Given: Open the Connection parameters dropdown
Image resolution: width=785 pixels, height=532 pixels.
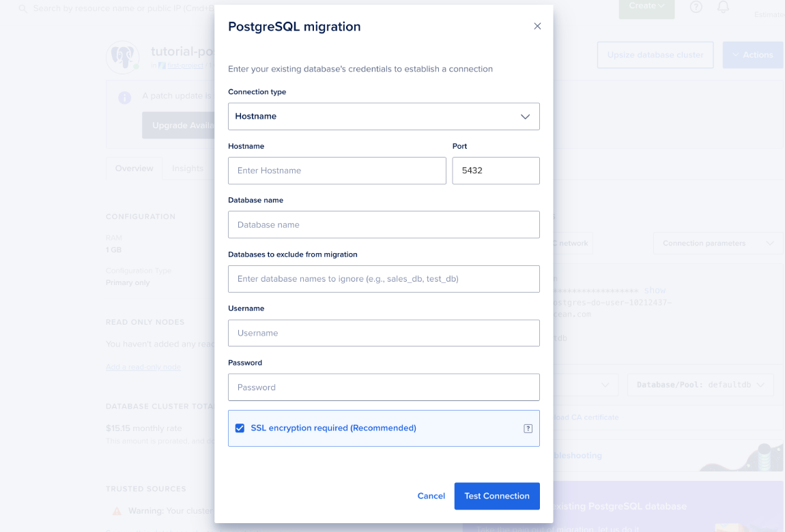Looking at the screenshot, I should coord(718,243).
